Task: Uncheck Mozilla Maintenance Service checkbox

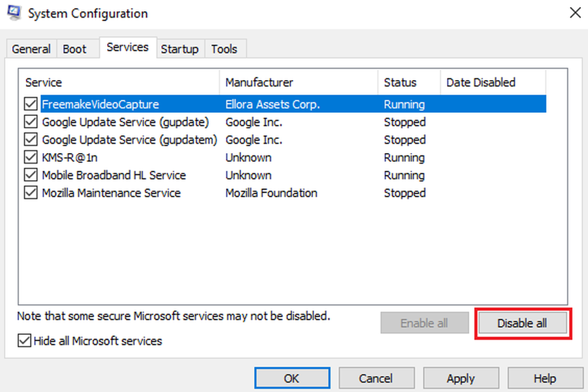Action: click(31, 193)
